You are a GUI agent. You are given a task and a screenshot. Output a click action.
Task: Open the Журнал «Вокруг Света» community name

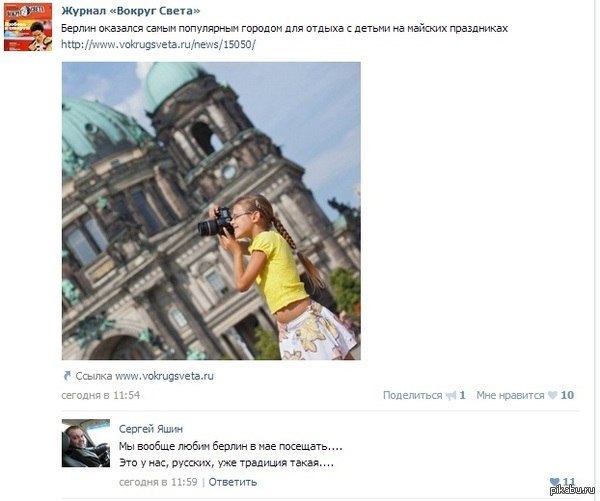(x=130, y=11)
